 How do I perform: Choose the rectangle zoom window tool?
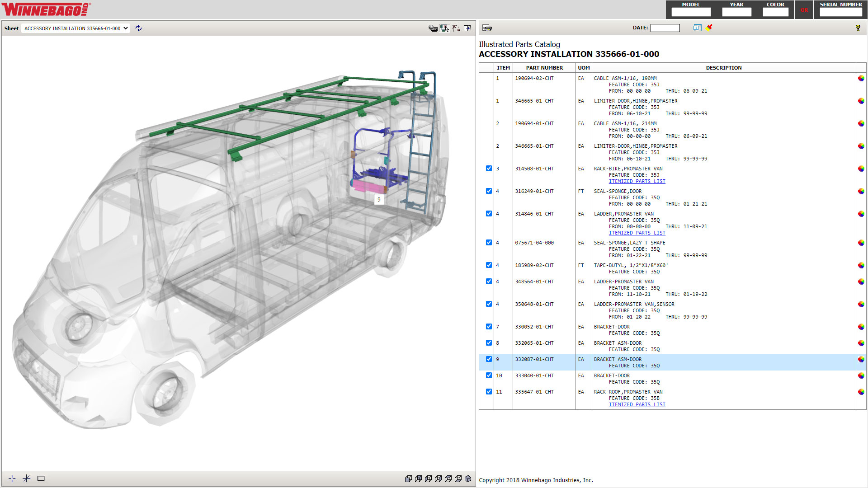pyautogui.click(x=41, y=478)
